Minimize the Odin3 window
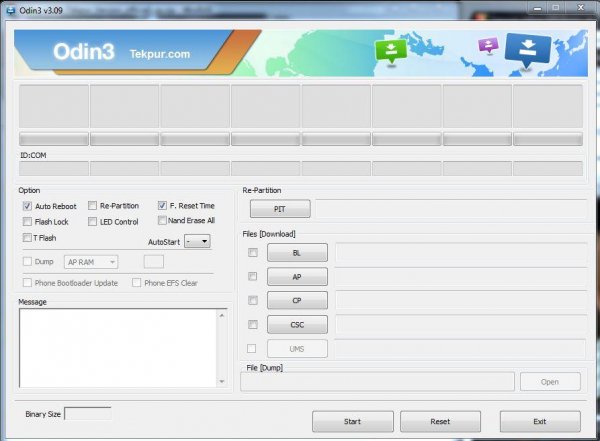The width and height of the screenshot is (600, 441). tap(538, 7)
